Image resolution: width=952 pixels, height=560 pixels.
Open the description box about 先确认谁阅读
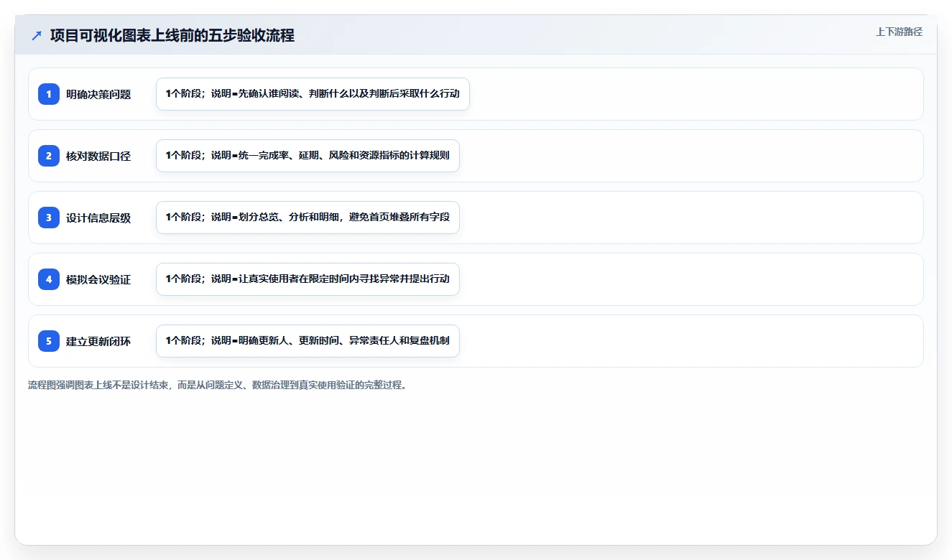(313, 94)
